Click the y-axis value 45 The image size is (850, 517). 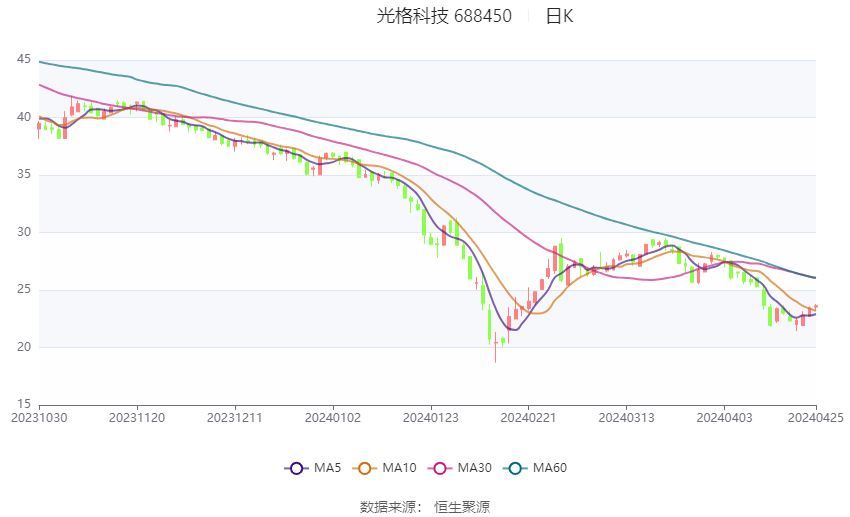(24, 59)
